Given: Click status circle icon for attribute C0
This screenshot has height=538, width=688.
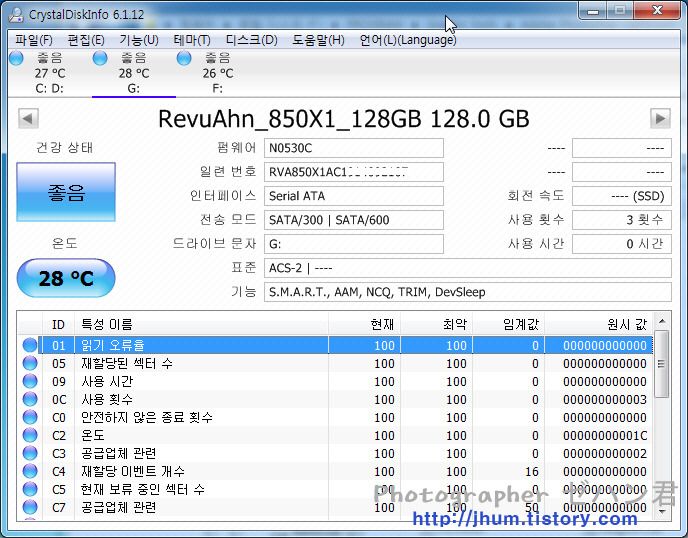Looking at the screenshot, I should click(30, 417).
